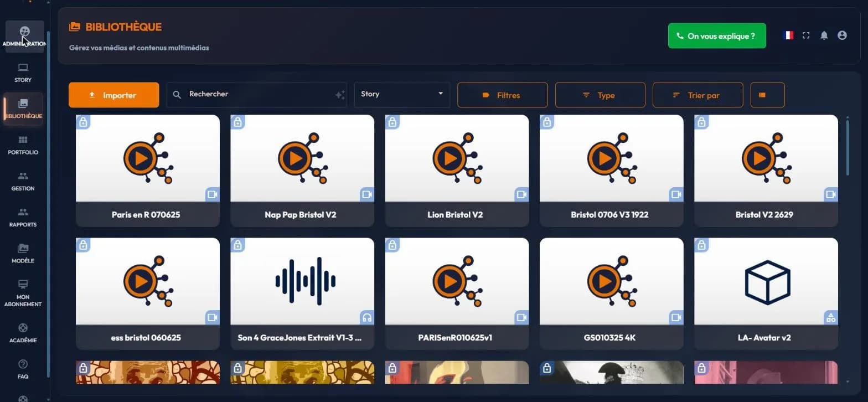Open the Administration sidebar item
868x402 pixels.
pos(24,37)
